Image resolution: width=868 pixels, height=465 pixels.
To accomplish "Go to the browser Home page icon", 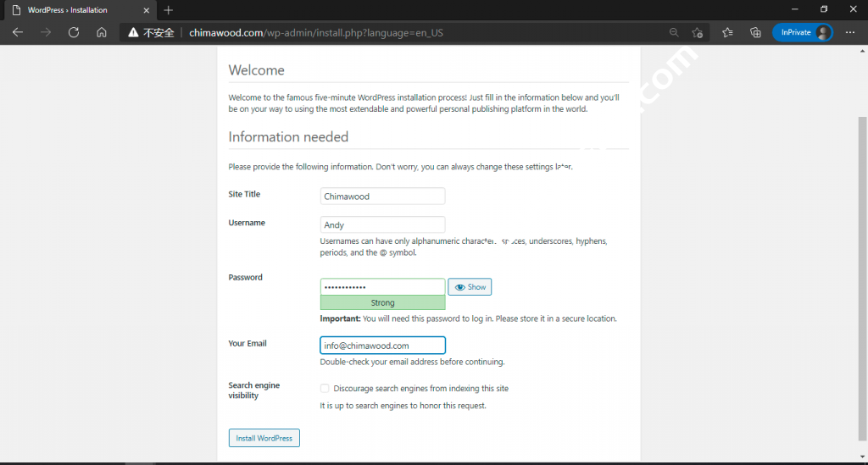I will (x=102, y=32).
